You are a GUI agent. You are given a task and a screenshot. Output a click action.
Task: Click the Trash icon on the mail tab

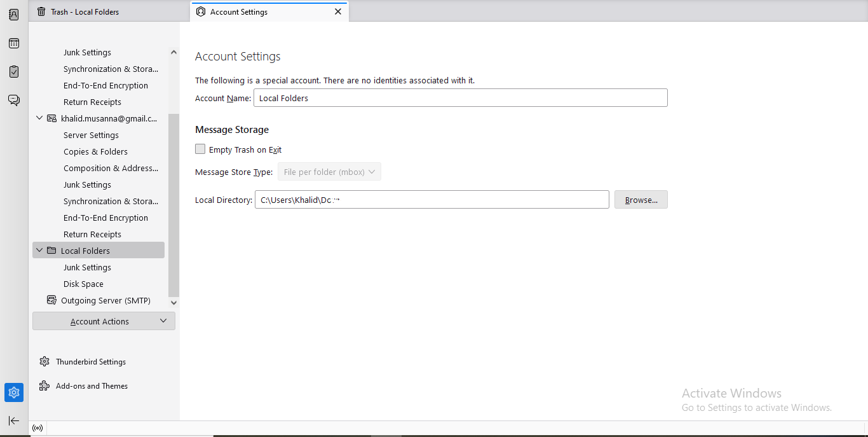coord(40,11)
